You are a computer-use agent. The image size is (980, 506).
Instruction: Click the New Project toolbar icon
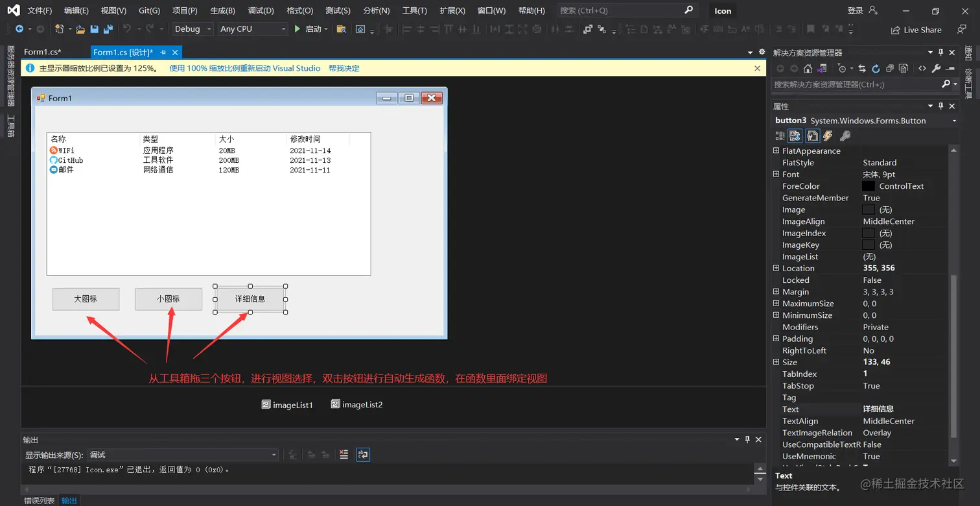tap(60, 29)
